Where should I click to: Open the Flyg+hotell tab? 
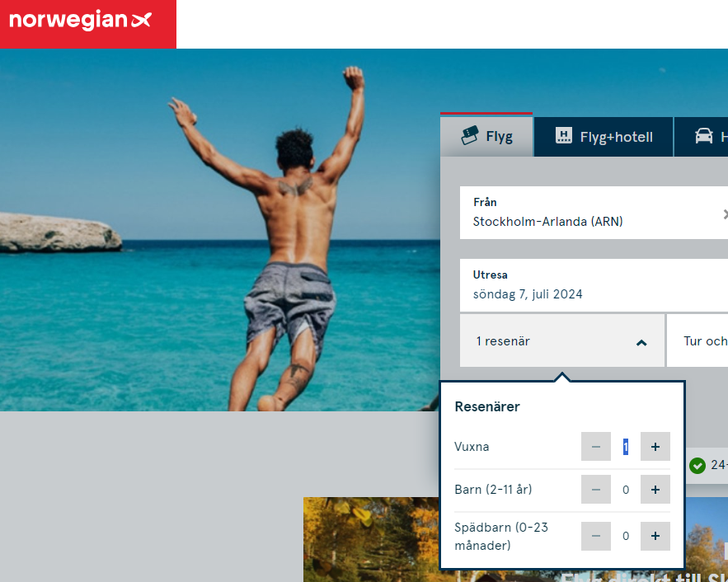604,137
